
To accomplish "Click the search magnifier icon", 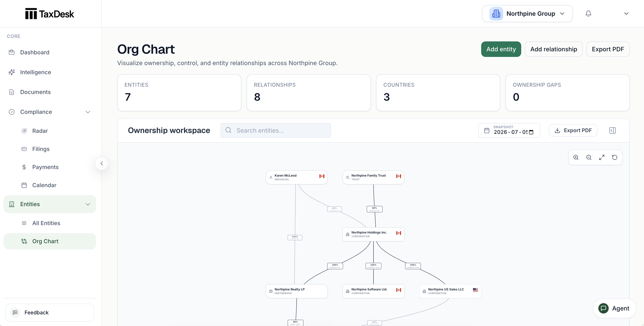I will (228, 130).
